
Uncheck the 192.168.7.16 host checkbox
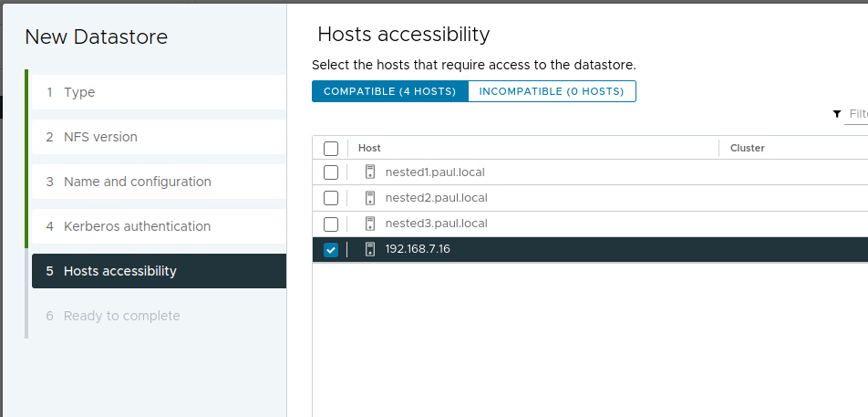(x=331, y=249)
